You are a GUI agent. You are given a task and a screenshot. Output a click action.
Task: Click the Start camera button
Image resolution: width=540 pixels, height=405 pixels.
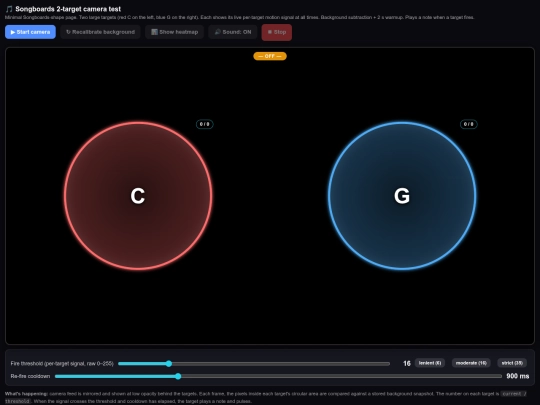[30, 32]
